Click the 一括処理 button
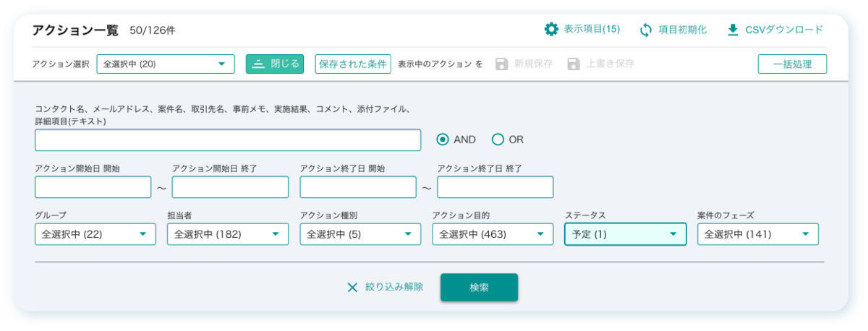Image resolution: width=868 pixels, height=331 pixels. [x=792, y=64]
